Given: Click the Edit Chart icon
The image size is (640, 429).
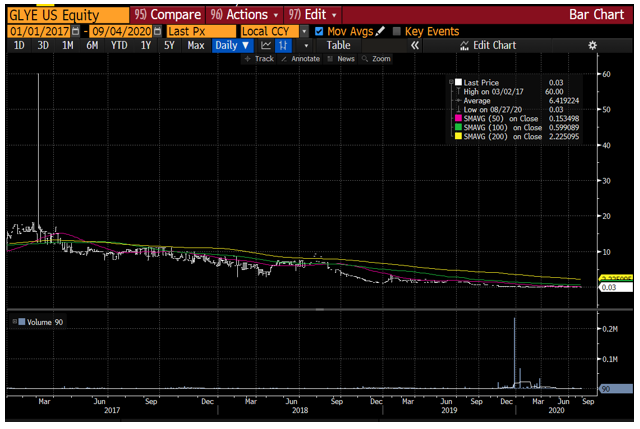Looking at the screenshot, I should tap(464, 45).
